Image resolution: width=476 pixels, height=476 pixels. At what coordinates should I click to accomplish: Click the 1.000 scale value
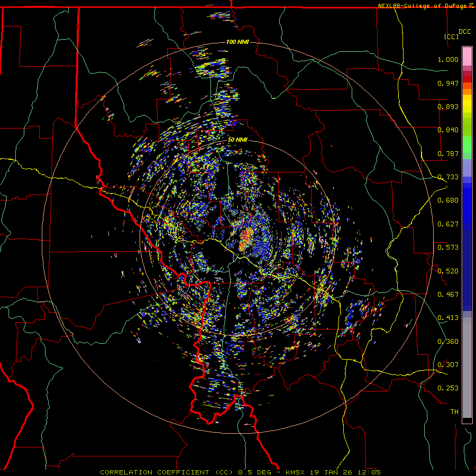pyautogui.click(x=448, y=59)
